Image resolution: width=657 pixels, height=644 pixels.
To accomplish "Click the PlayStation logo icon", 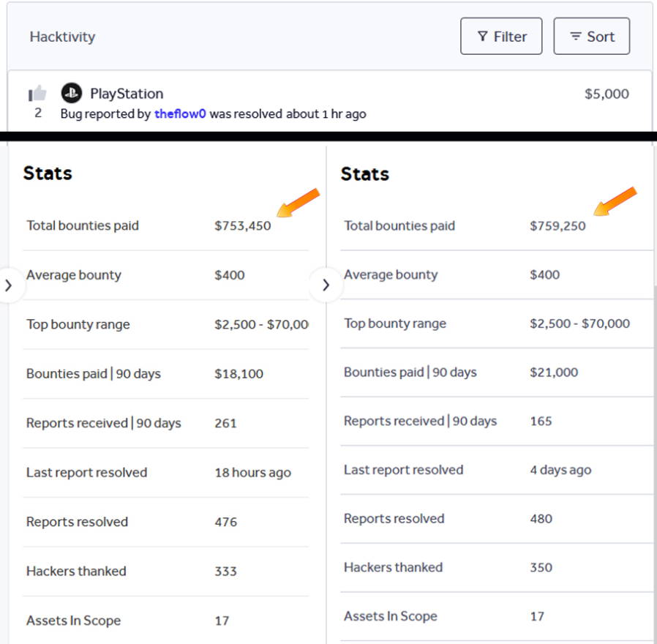I will 71,94.
